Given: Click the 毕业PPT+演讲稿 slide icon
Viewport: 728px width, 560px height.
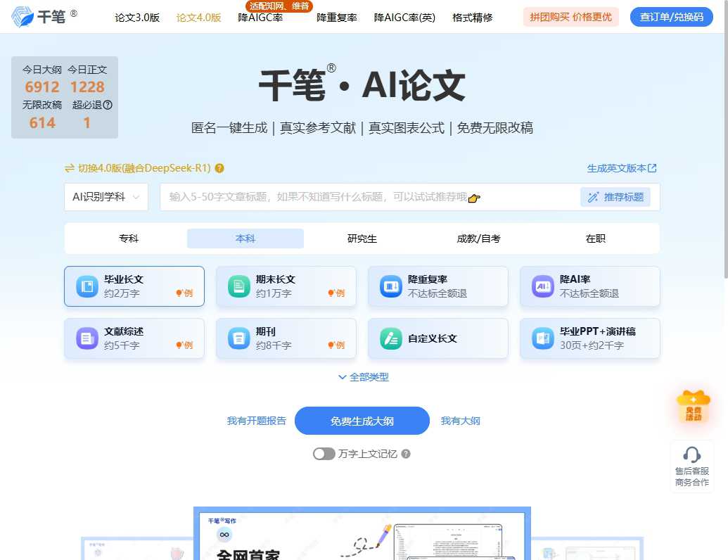Looking at the screenshot, I should [x=542, y=338].
